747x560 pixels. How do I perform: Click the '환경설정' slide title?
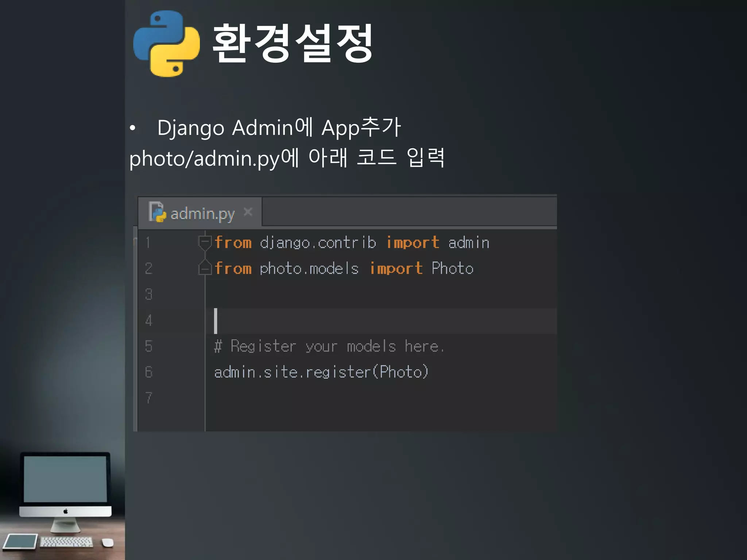pyautogui.click(x=293, y=43)
